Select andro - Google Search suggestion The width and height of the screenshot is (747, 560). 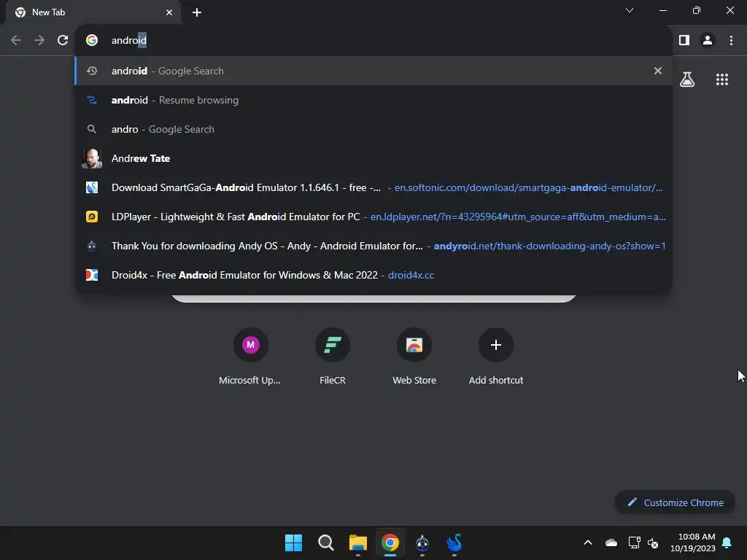[373, 129]
